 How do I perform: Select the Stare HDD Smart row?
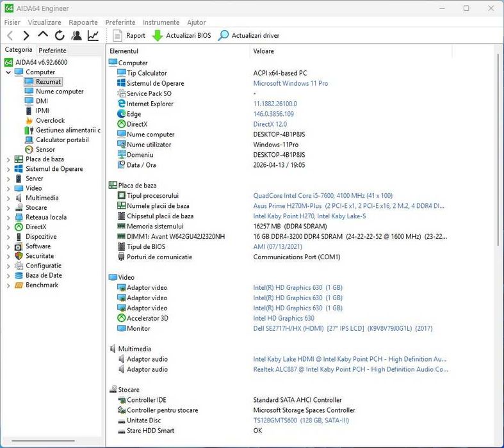(280, 431)
